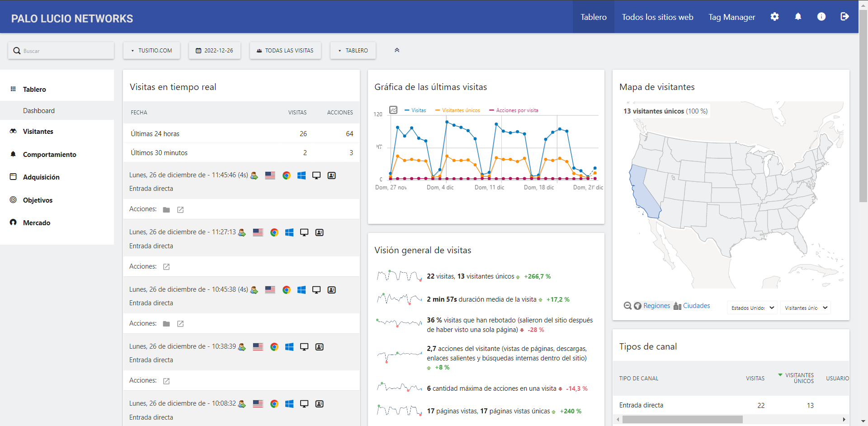
Task: Open visitor profile icon for 11:45:46 visit
Action: (x=254, y=175)
